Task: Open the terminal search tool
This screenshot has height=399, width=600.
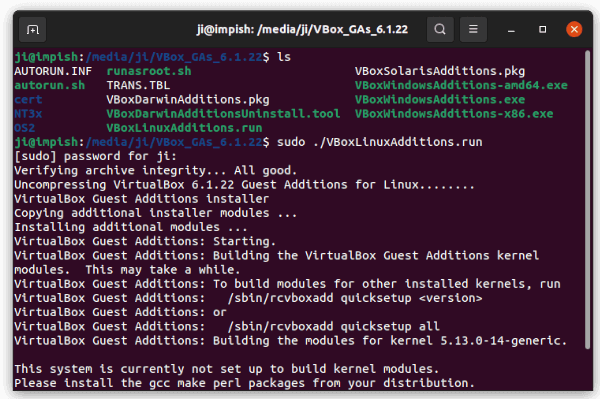Action: coord(440,29)
